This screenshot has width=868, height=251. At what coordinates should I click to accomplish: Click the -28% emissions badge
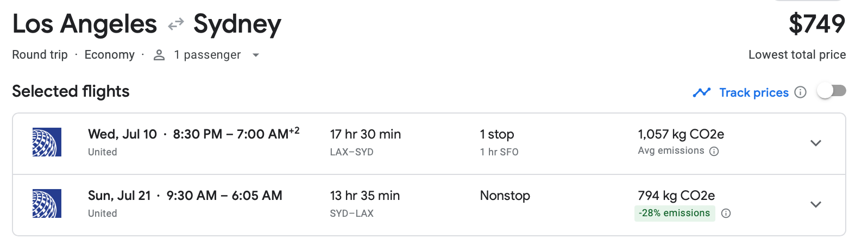click(x=675, y=213)
